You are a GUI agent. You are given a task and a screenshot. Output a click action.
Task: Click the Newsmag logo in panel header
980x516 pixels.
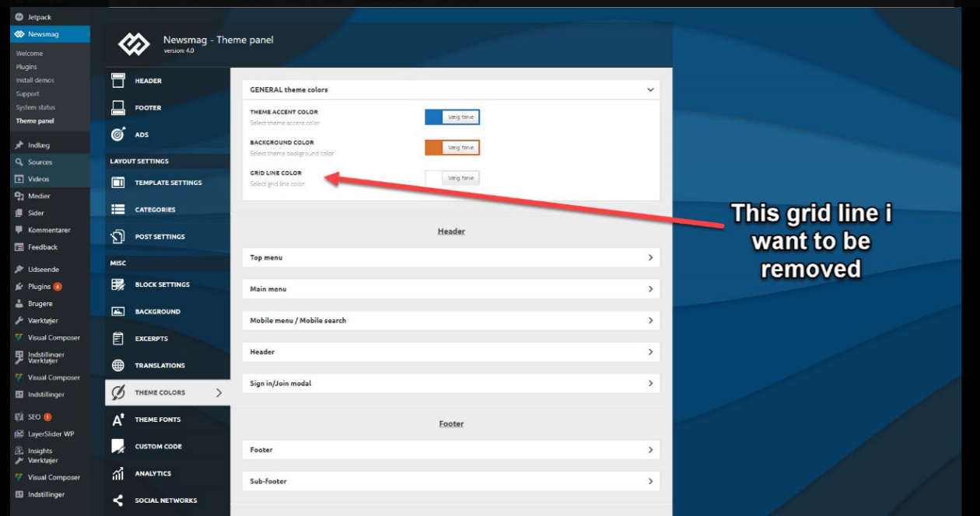click(134, 44)
